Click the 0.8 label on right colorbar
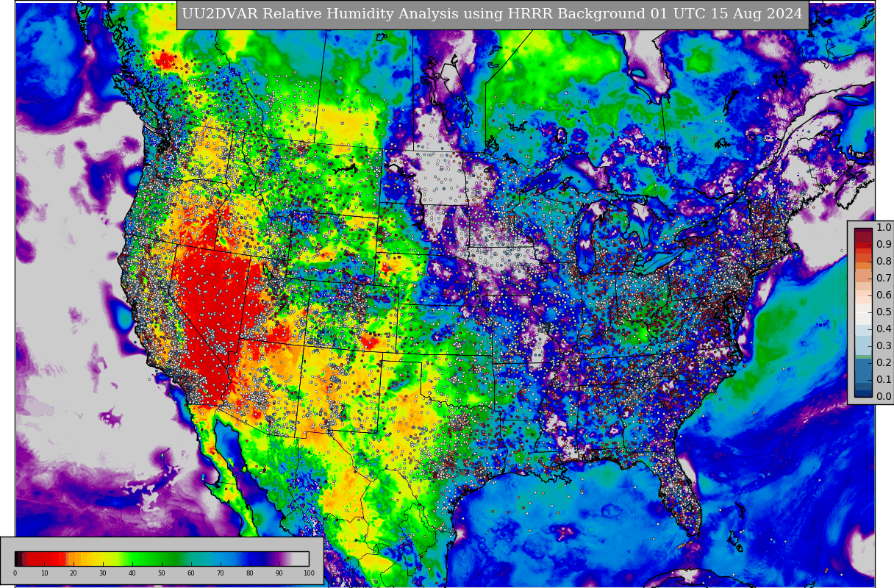This screenshot has width=894, height=588. pyautogui.click(x=884, y=261)
